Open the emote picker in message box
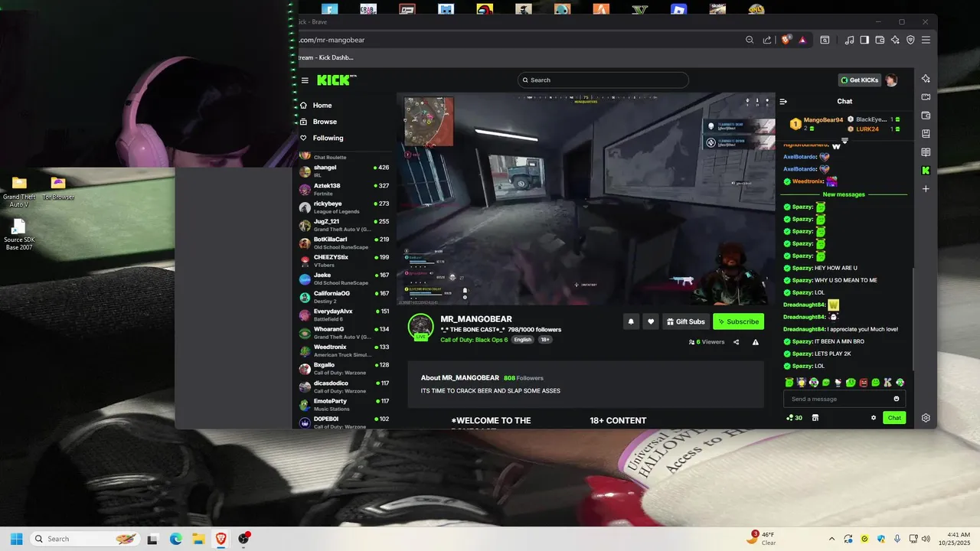Image resolution: width=980 pixels, height=551 pixels. pos(897,399)
